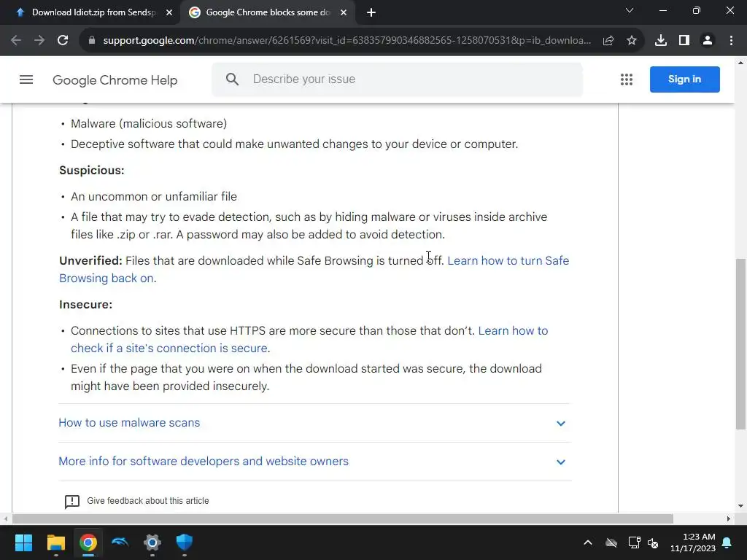This screenshot has width=747, height=560.
Task: Click the vertical page scrollbar thumb
Action: (740, 344)
